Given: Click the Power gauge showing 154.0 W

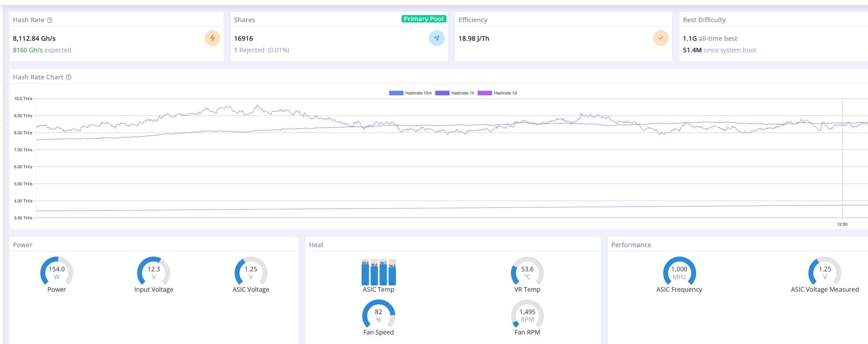Looking at the screenshot, I should point(56,273).
